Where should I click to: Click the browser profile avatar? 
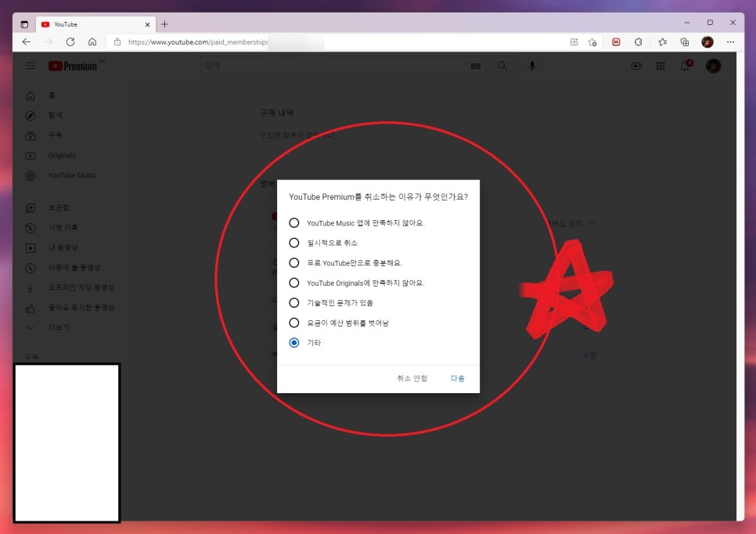(707, 42)
